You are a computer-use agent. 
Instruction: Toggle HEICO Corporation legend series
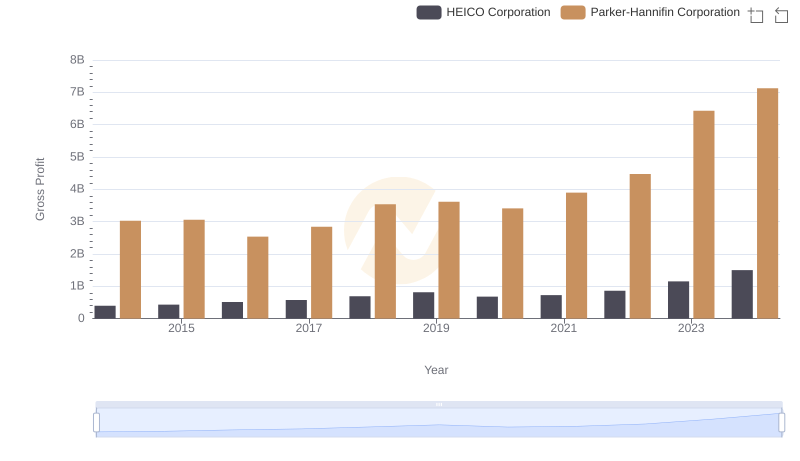(483, 12)
